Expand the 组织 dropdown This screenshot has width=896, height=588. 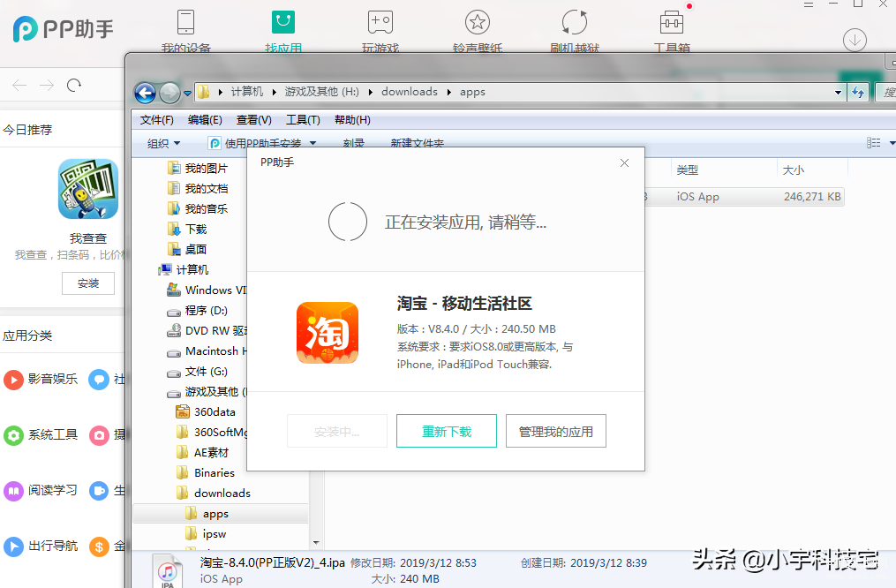[163, 143]
